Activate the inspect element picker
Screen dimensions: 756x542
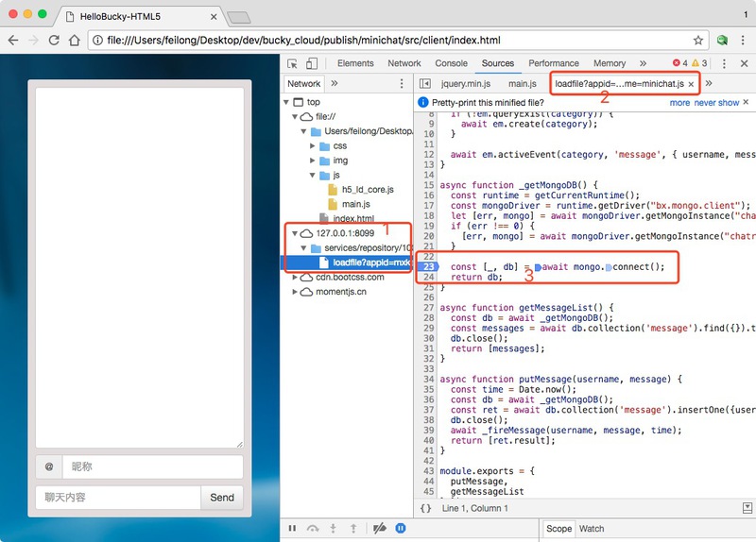click(292, 63)
